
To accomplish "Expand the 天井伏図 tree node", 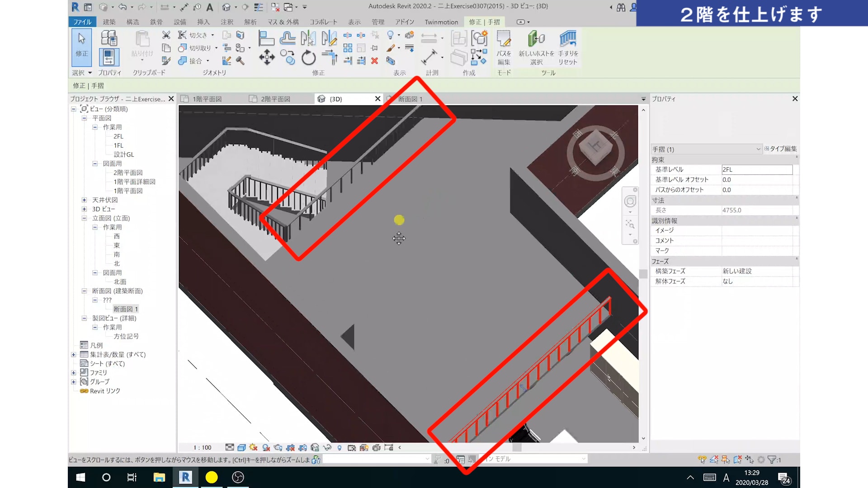I will [84, 200].
